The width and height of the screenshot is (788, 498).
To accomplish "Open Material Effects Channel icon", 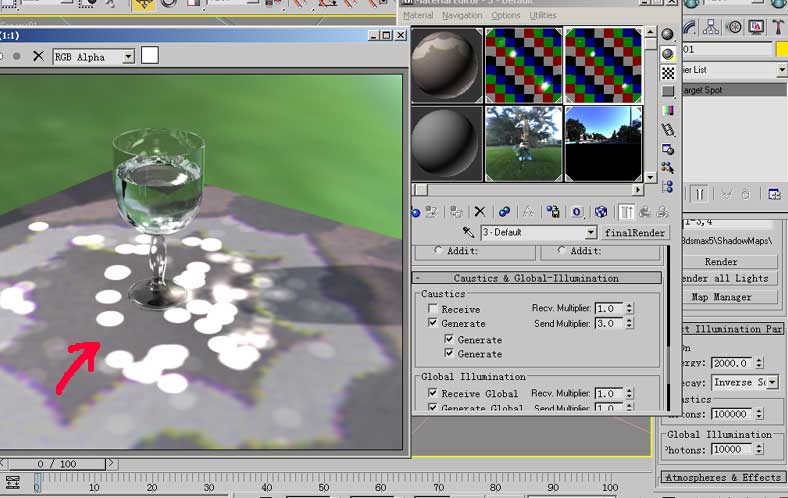I will click(577, 212).
